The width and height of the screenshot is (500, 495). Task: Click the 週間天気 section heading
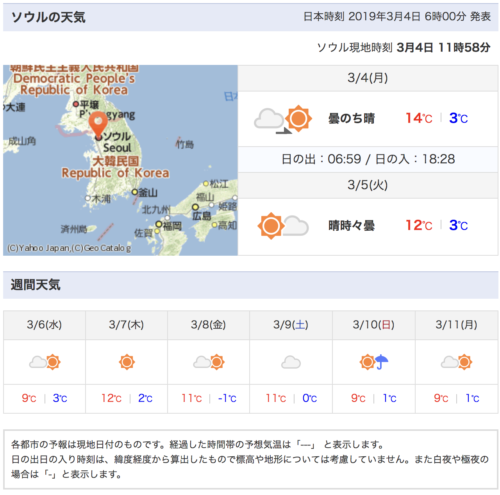click(35, 285)
